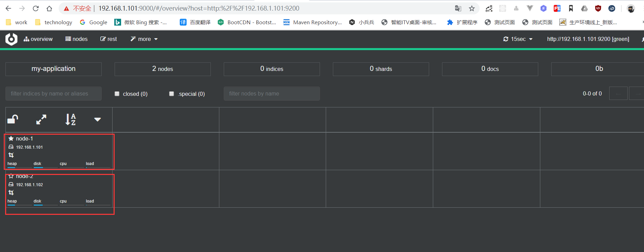644x252 pixels.
Task: Go to the browser home page
Action: point(49,9)
